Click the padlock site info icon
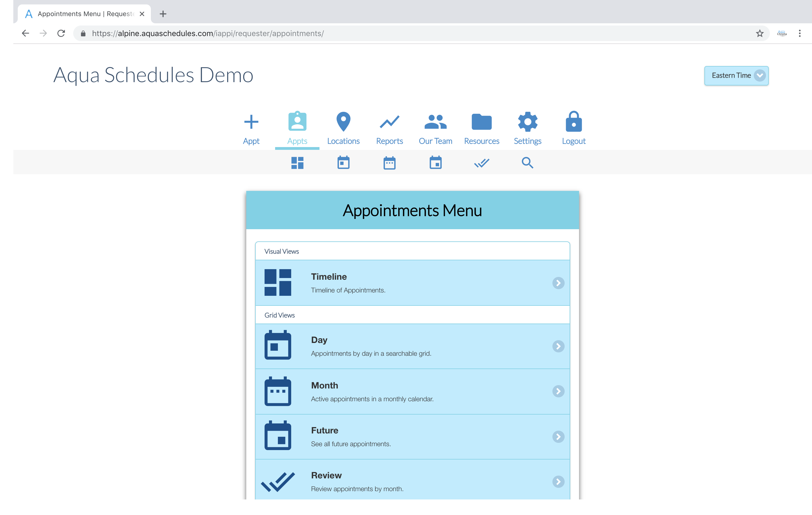The width and height of the screenshot is (812, 515). [x=83, y=33]
